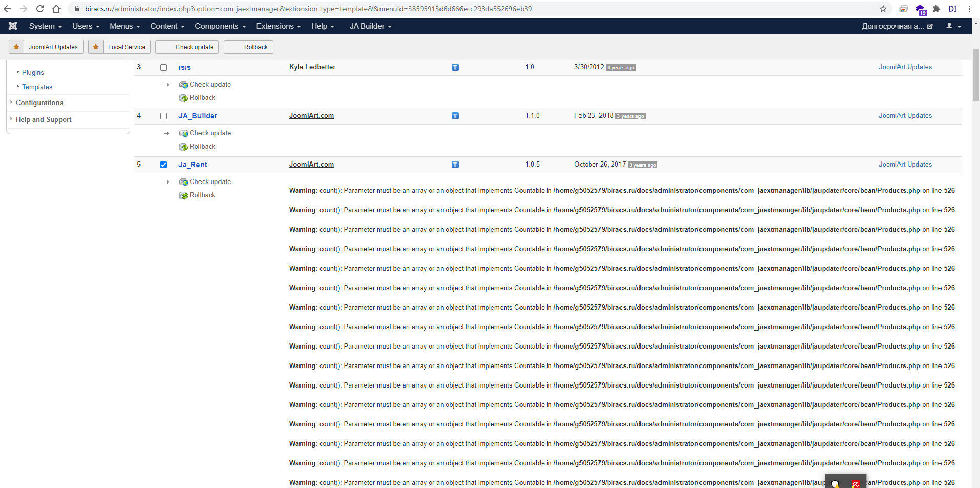Uncheck the Ja_Rent template checkbox
Screen dimensions: 980x488
(164, 165)
